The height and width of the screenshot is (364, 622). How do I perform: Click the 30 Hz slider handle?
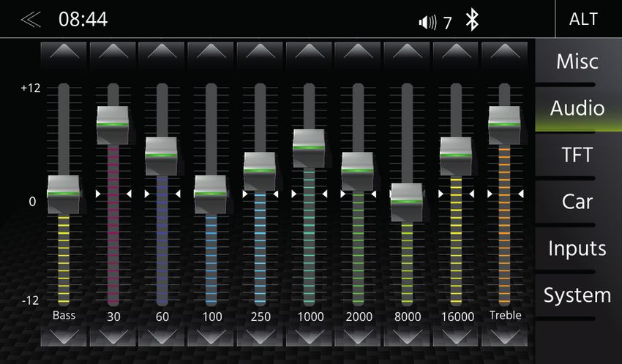113,125
